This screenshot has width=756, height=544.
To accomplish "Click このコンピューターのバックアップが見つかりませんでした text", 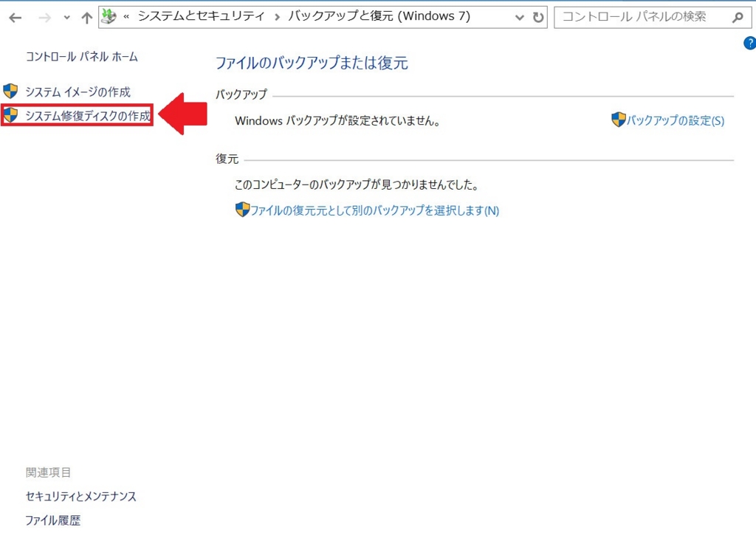I will click(x=357, y=185).
